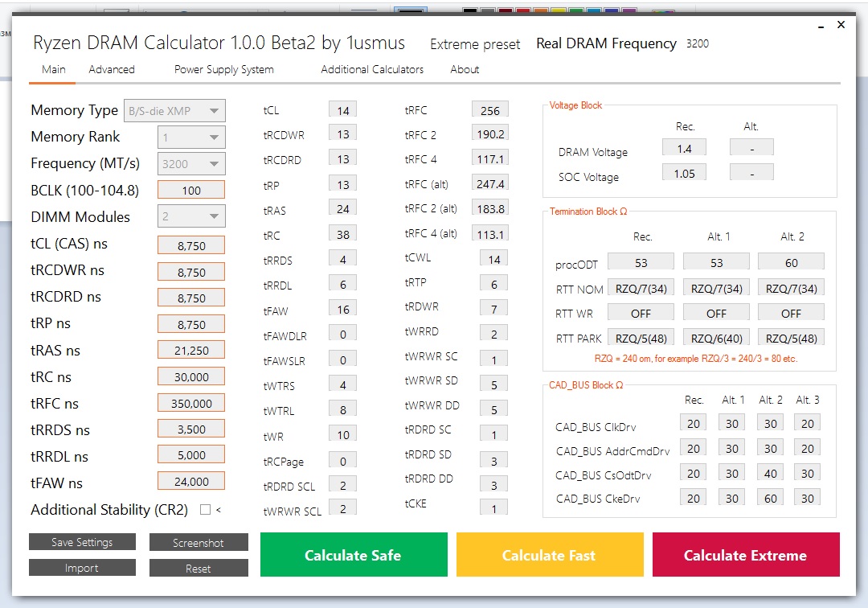Click the tRRDL value 6
868x608 pixels.
(342, 284)
